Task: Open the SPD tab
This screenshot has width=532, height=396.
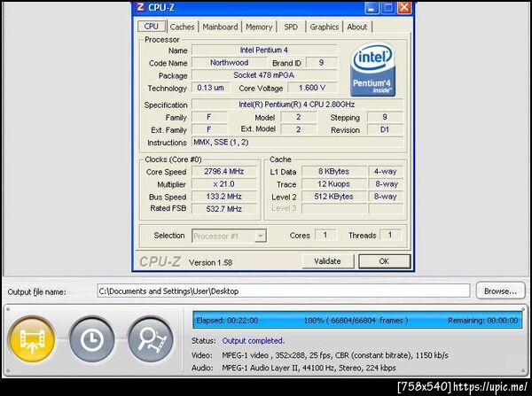Action: (291, 27)
